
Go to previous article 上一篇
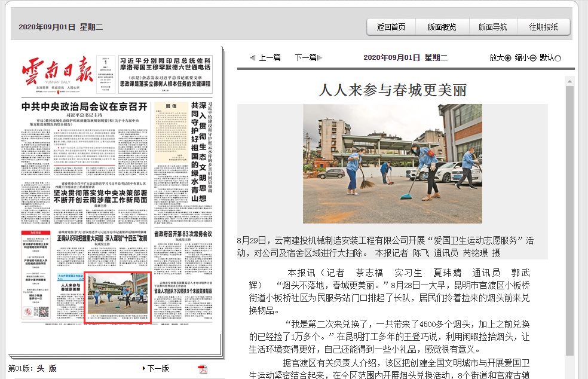265,58
